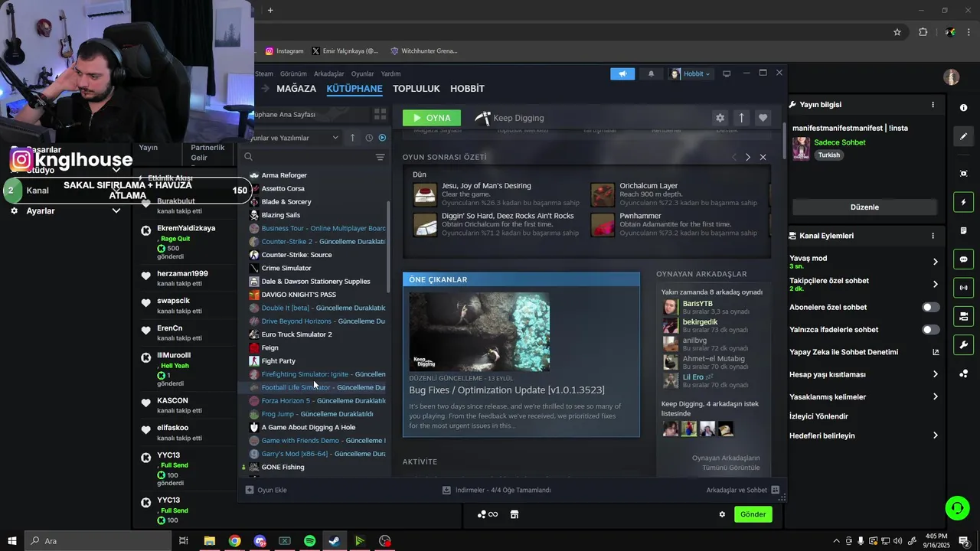Click Oyun Ekle at bottom of Steam
980x551 pixels.
tap(266, 490)
